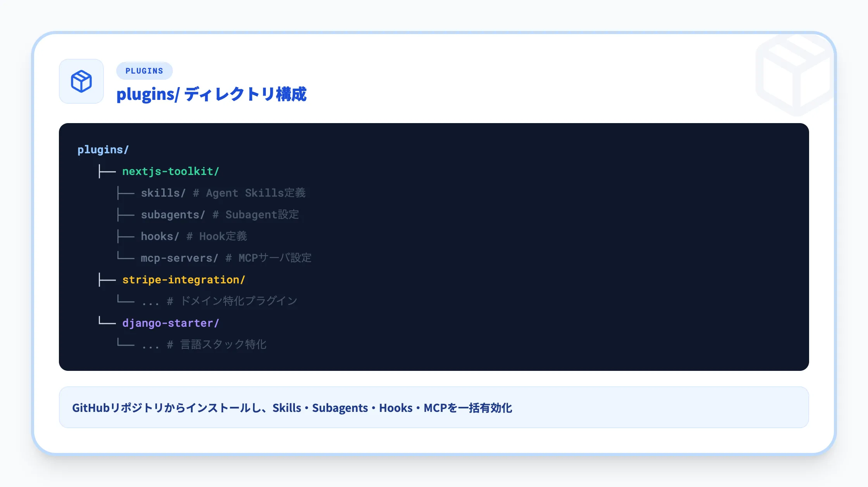Select the skills/ directory entry
Image resolution: width=868 pixels, height=487 pixels.
point(162,193)
